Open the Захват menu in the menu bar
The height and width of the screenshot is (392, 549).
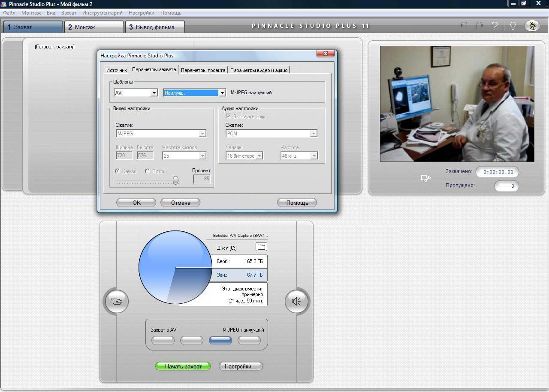tap(69, 13)
